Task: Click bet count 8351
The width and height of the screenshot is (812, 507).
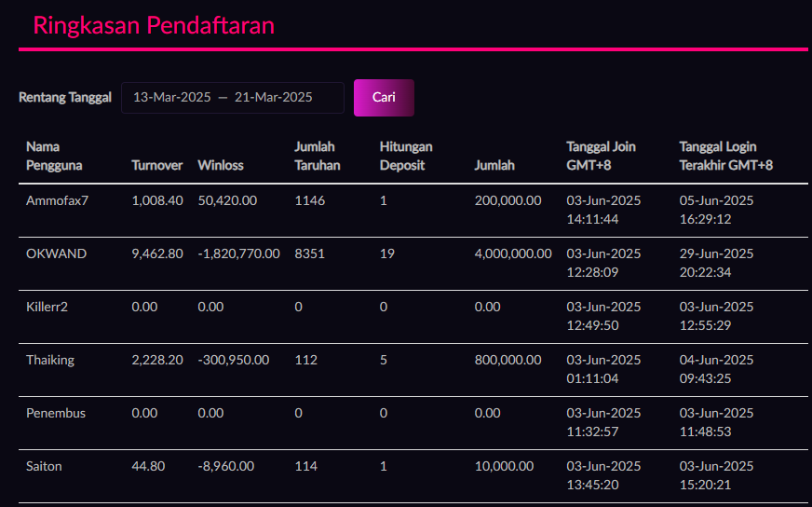Action: tap(310, 253)
